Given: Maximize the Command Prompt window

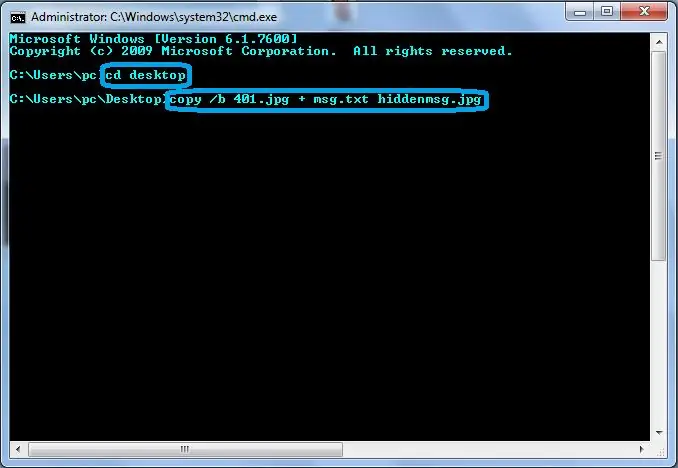Looking at the screenshot, I should click(607, 12).
